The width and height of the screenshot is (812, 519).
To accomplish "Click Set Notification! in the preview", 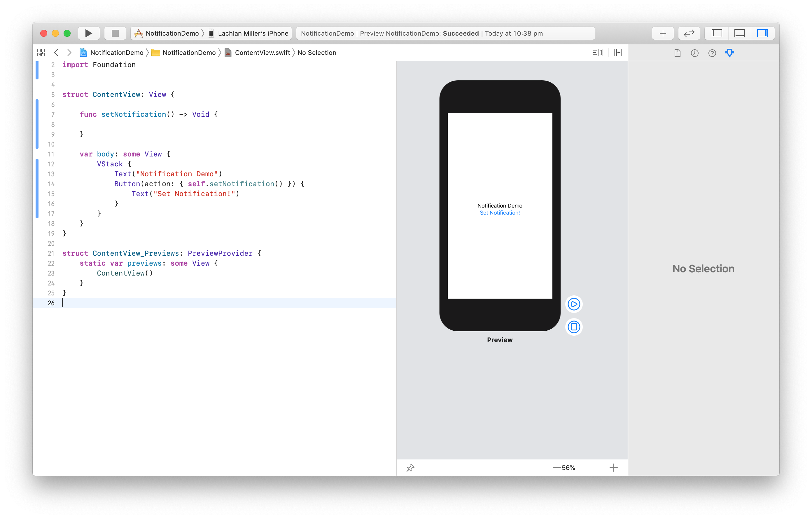I will click(x=500, y=213).
